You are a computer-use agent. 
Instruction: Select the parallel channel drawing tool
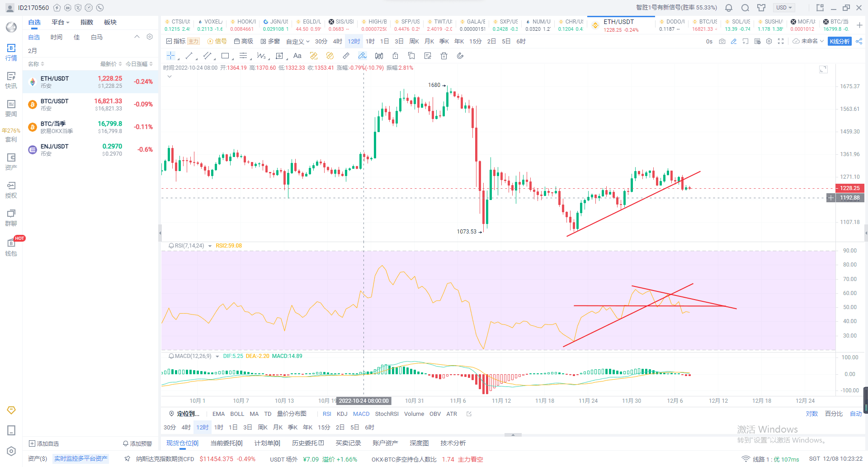(207, 56)
